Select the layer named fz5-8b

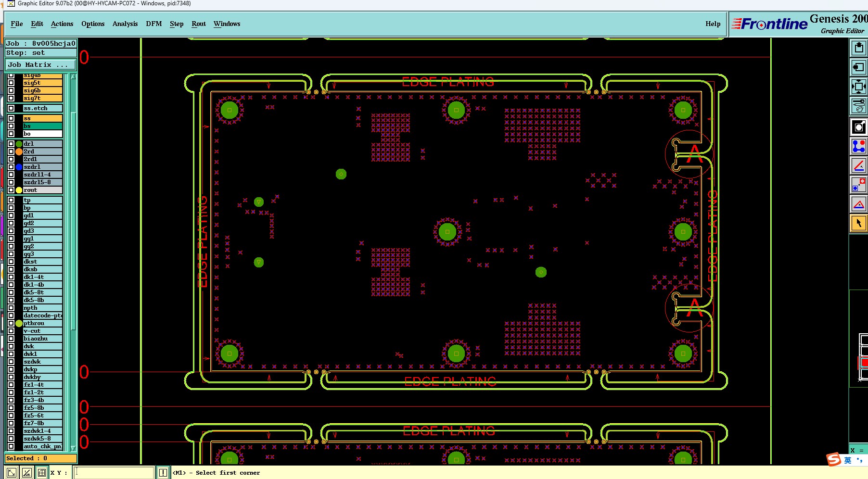43,408
